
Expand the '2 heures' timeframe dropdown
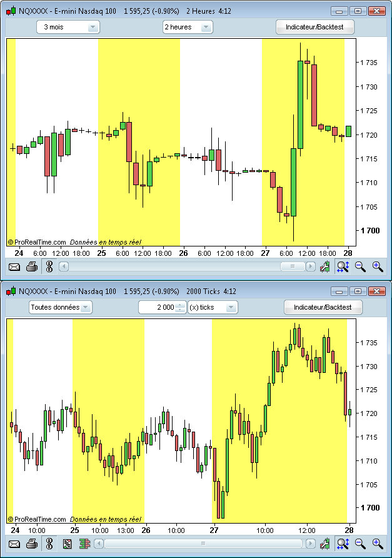click(187, 27)
